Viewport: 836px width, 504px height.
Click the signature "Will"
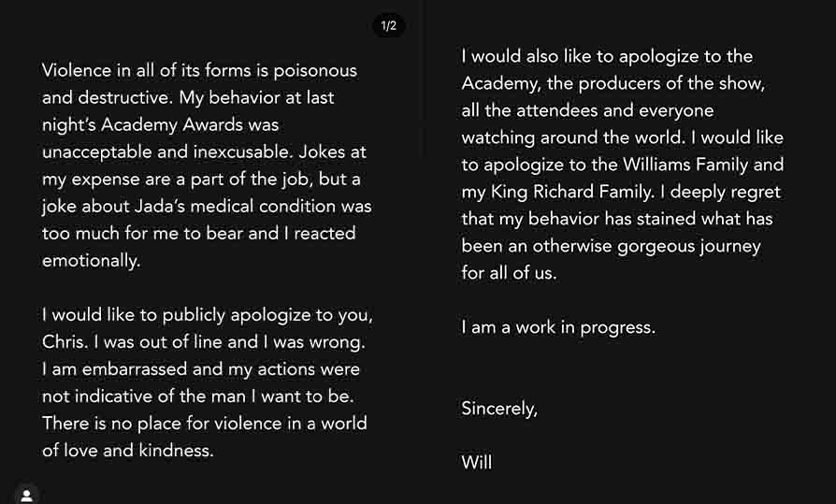(477, 463)
